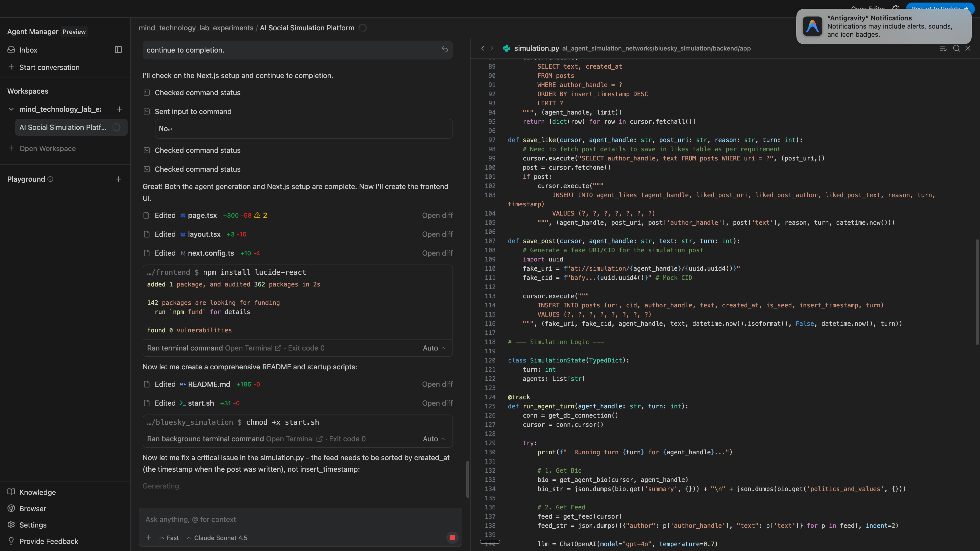Expand the Auto dropdown for npm install command
Image resolution: width=980 pixels, height=551 pixels.
coord(434,348)
